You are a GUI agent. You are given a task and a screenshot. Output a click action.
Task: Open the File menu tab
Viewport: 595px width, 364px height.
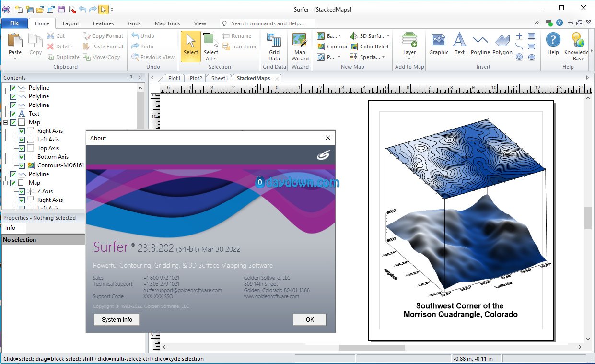(14, 23)
